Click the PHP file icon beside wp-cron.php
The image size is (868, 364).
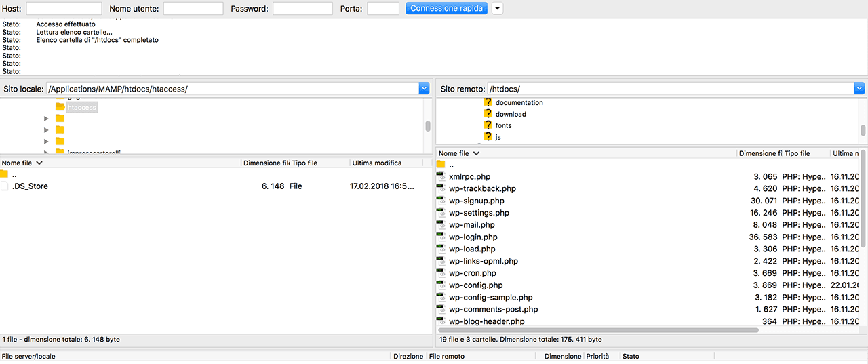click(441, 273)
